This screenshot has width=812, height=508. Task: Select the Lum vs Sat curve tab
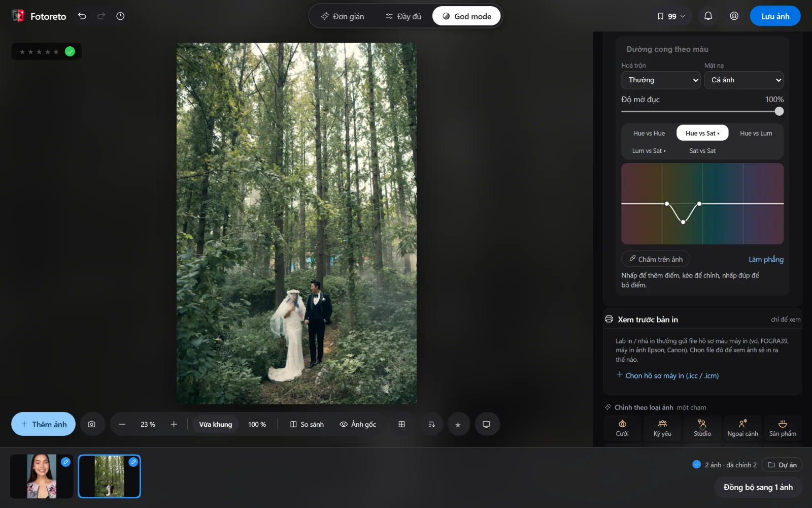pos(649,151)
